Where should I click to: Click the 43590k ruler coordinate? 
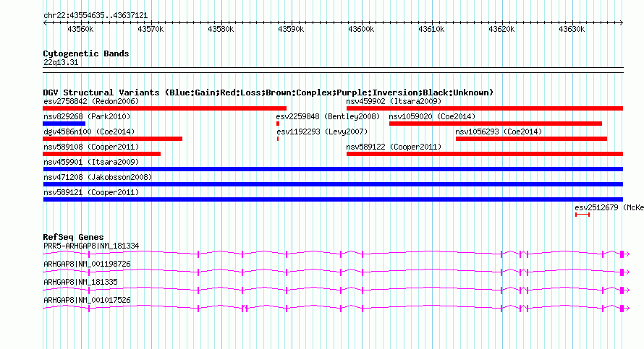[x=291, y=29]
